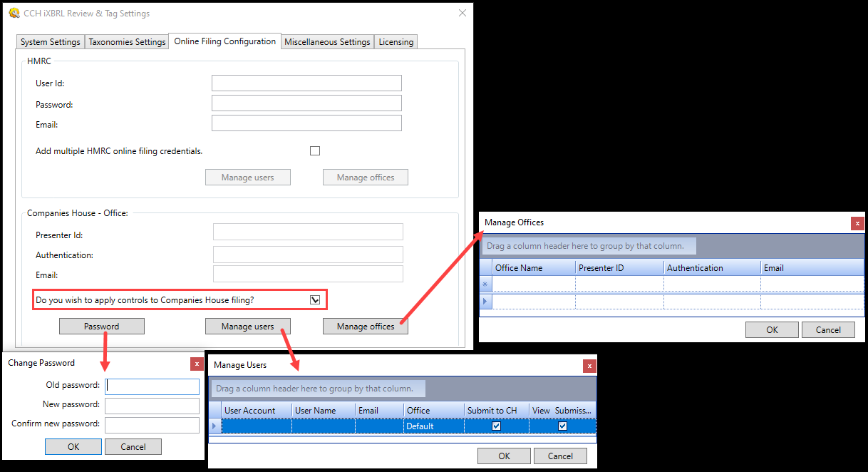This screenshot has height=472, width=868.
Task: Cancel the Manage Users dialog
Action: tap(560, 456)
